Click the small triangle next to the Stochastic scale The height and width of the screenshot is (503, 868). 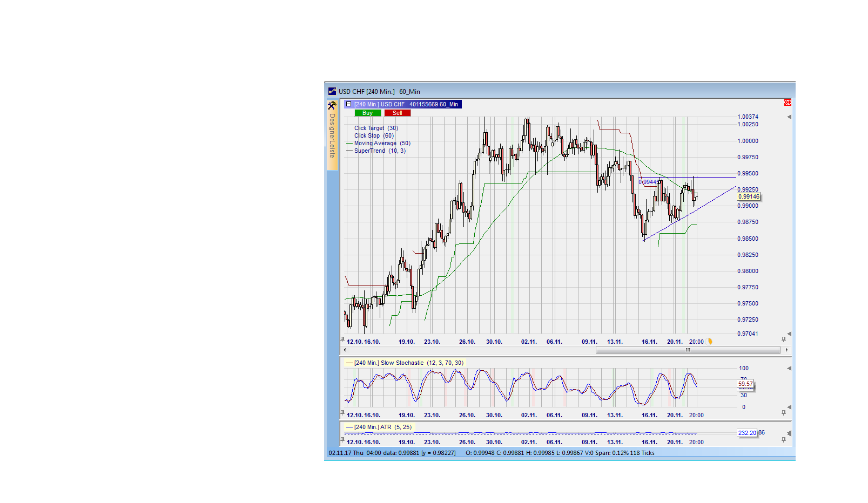click(789, 369)
